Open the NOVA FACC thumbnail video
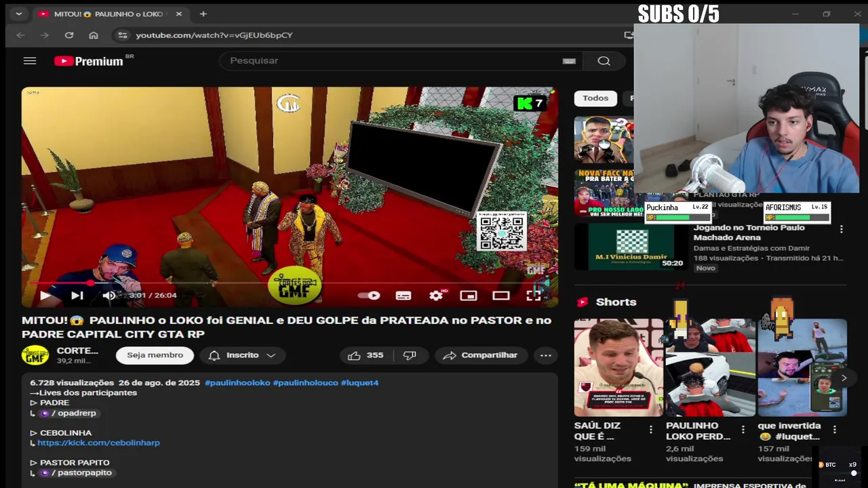The image size is (868, 488). 604,193
